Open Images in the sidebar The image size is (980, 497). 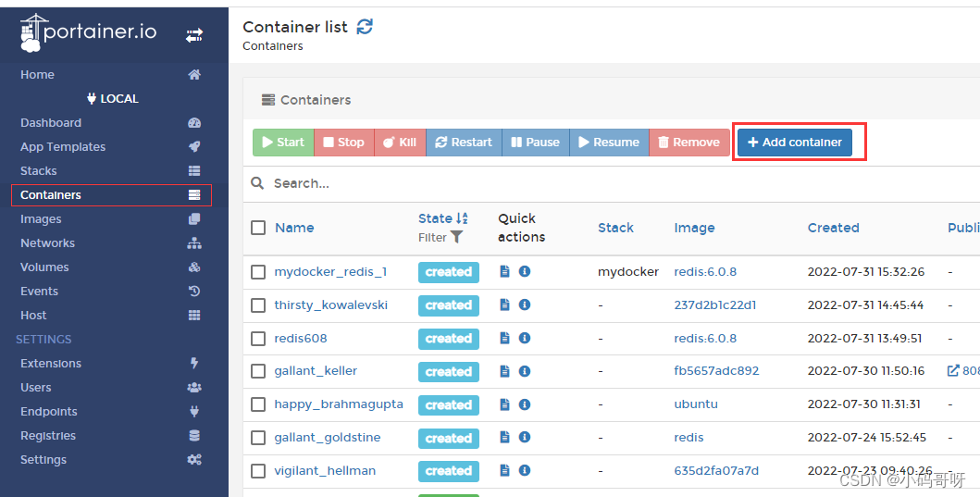click(x=41, y=219)
